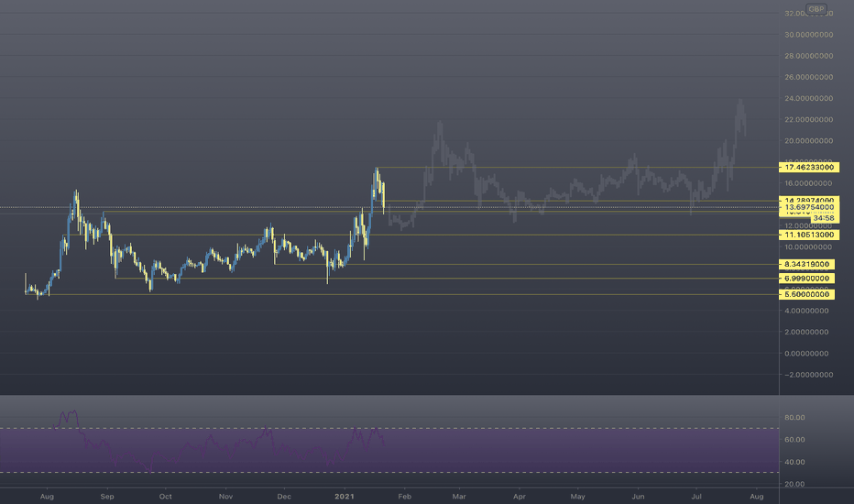The width and height of the screenshot is (854, 504).
Task: Click the 10.00000000 price axis tick
Action: coord(809,247)
